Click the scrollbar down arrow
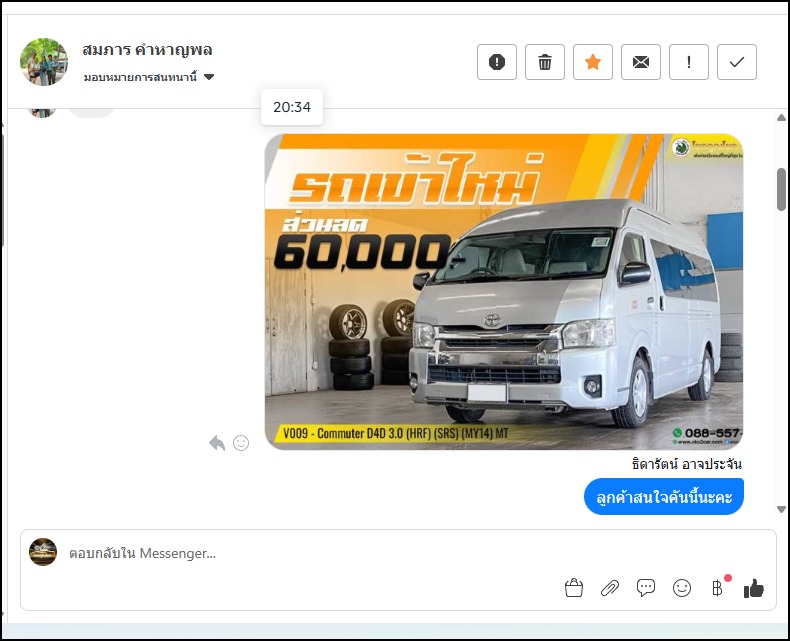Image resolution: width=790 pixels, height=641 pixels. [781, 509]
